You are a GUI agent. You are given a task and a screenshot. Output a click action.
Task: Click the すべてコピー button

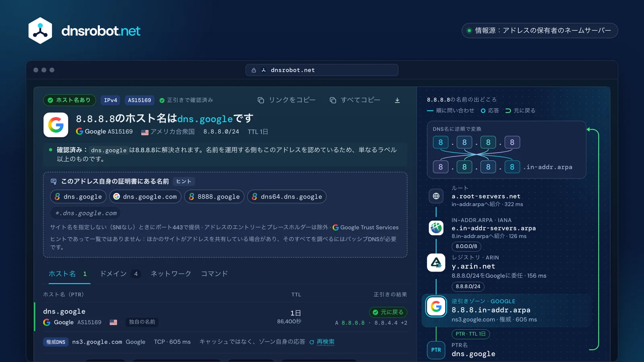tap(355, 100)
